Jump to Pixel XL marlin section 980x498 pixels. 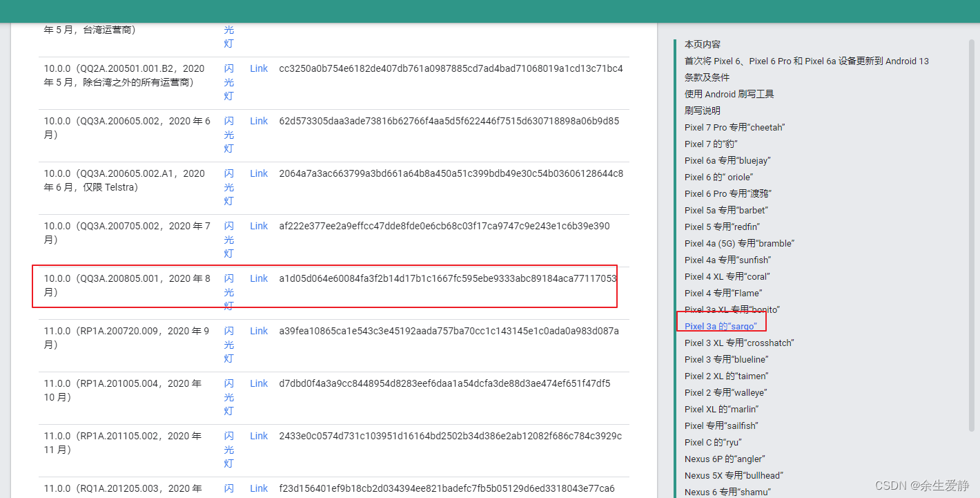click(x=721, y=409)
